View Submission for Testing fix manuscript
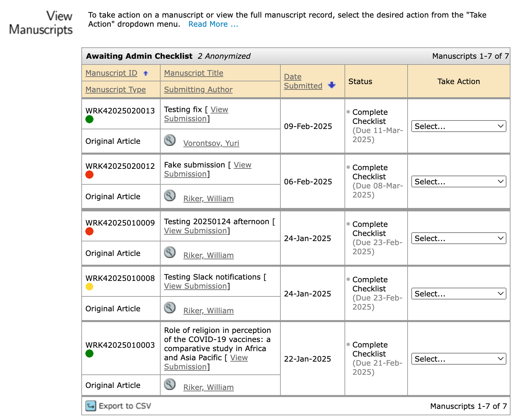Viewport: 524px width, 420px height. click(219, 110)
